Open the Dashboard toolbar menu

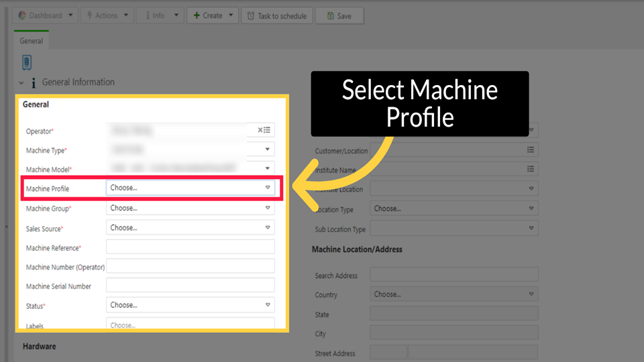(45, 15)
